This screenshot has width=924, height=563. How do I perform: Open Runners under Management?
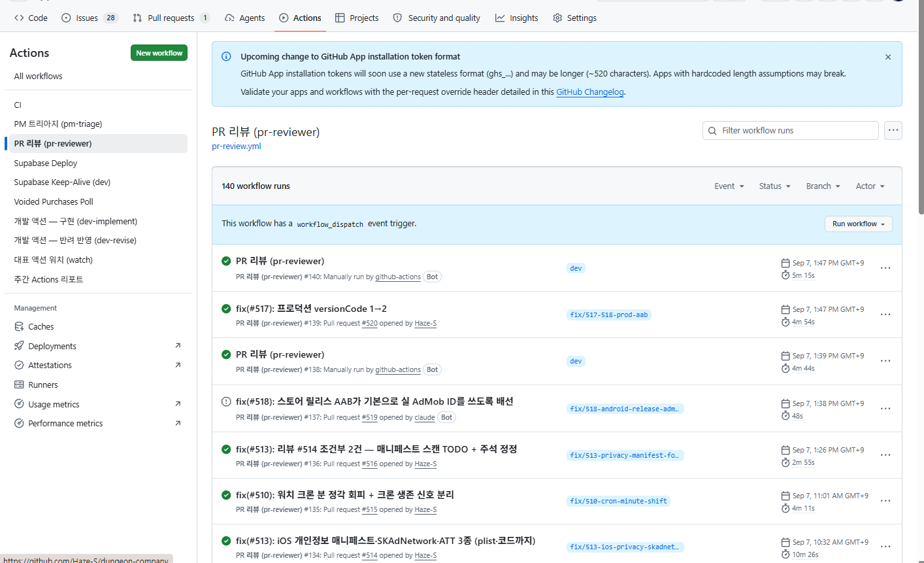(98, 384)
